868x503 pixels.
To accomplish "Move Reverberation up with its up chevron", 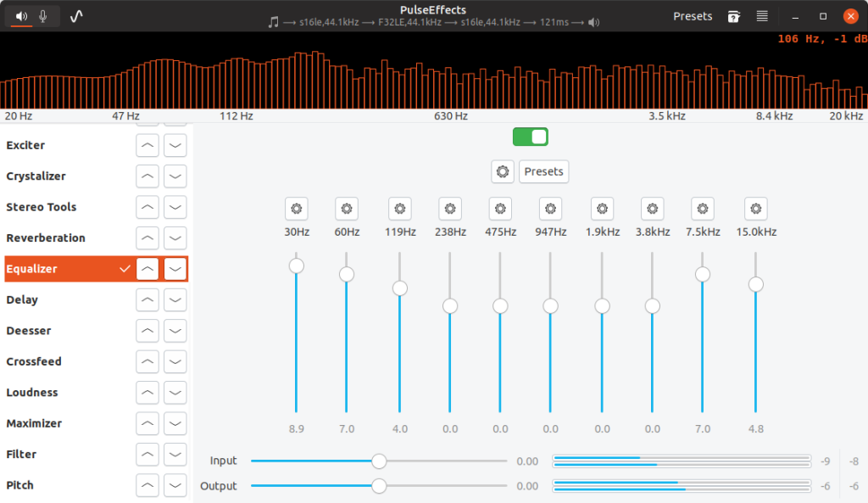I will pos(148,238).
